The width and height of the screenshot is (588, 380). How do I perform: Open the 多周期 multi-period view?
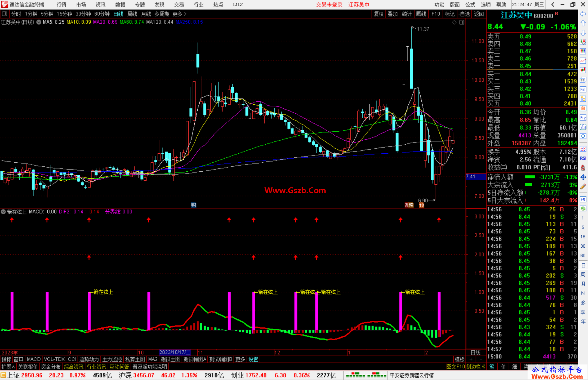pos(162,14)
